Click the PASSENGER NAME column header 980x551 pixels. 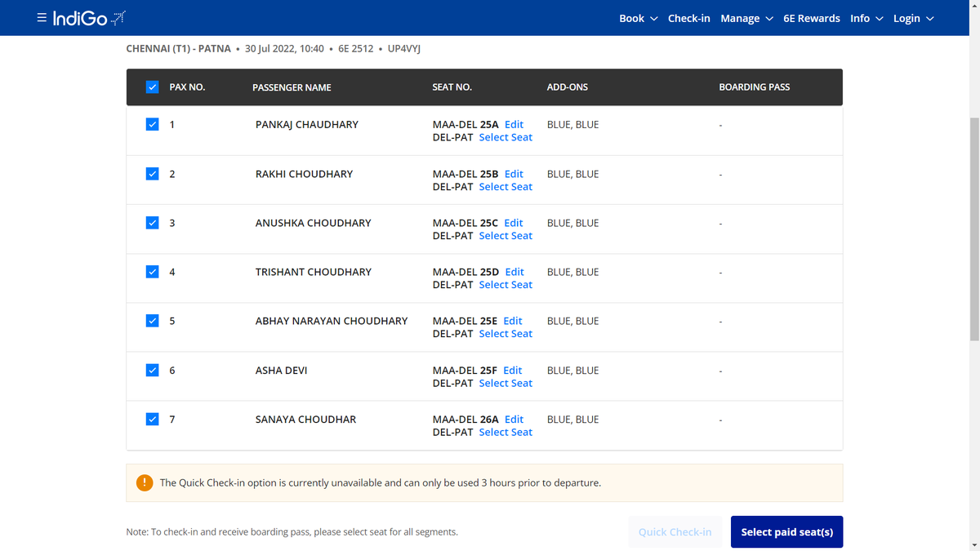pos(292,87)
